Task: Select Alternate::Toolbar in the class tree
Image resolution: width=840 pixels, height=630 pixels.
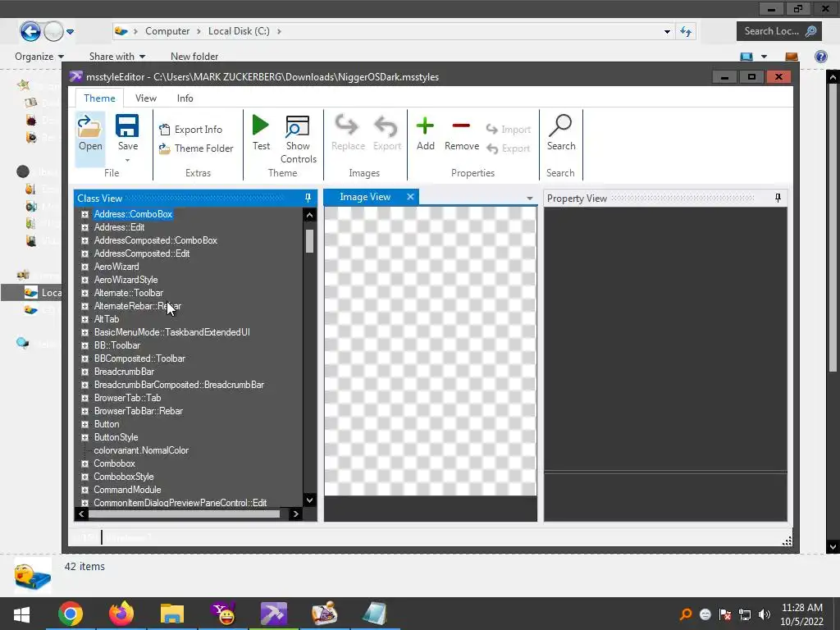Action: [x=129, y=293]
